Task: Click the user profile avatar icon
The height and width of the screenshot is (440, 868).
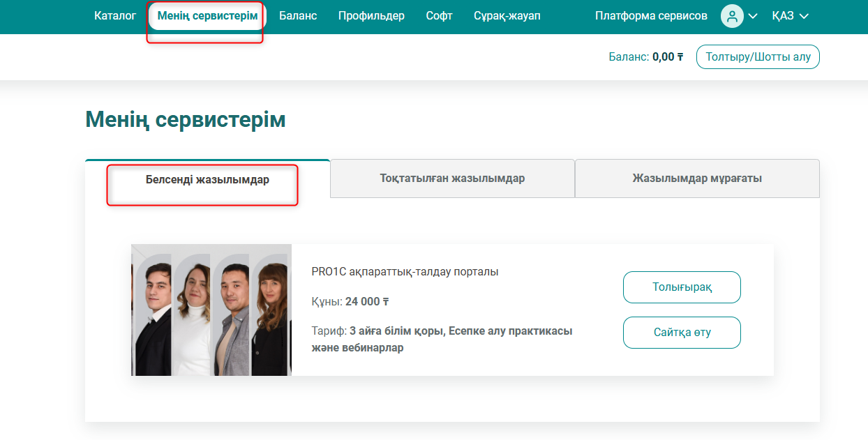Action: click(732, 16)
